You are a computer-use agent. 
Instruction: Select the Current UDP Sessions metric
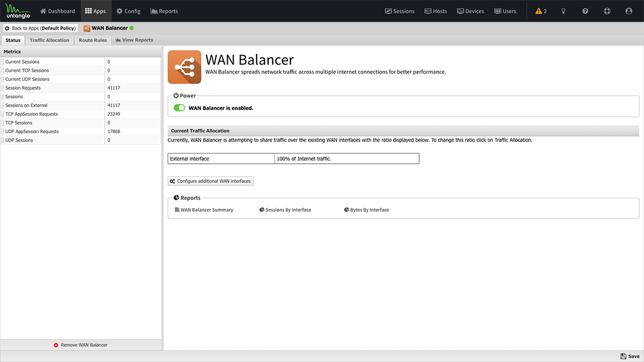(81, 79)
